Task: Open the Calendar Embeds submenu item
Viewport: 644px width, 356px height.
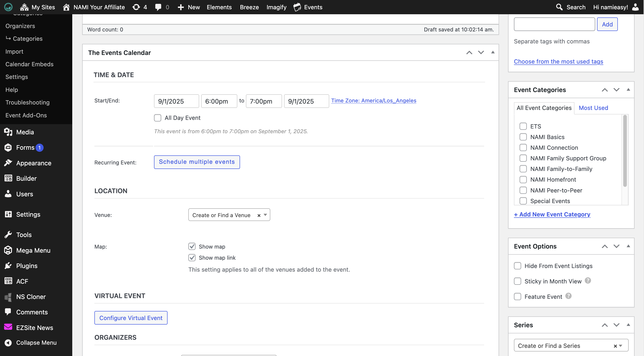Action: (30, 64)
